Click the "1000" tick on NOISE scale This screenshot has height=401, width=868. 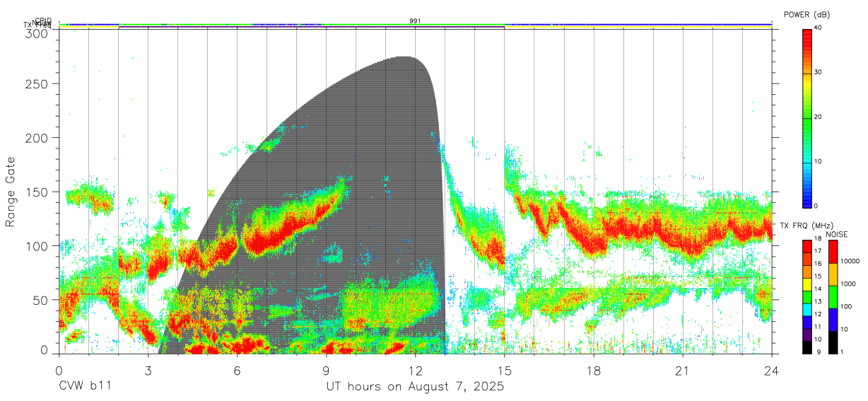pyautogui.click(x=847, y=284)
